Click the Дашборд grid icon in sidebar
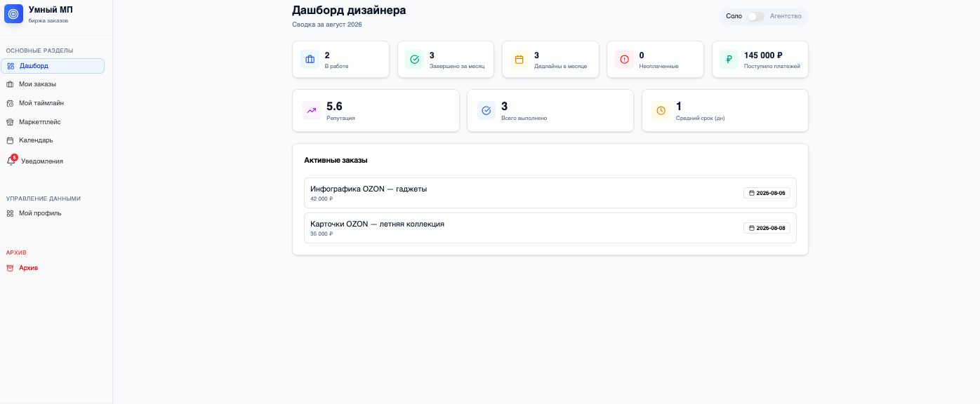This screenshot has height=404, width=980. [11, 66]
